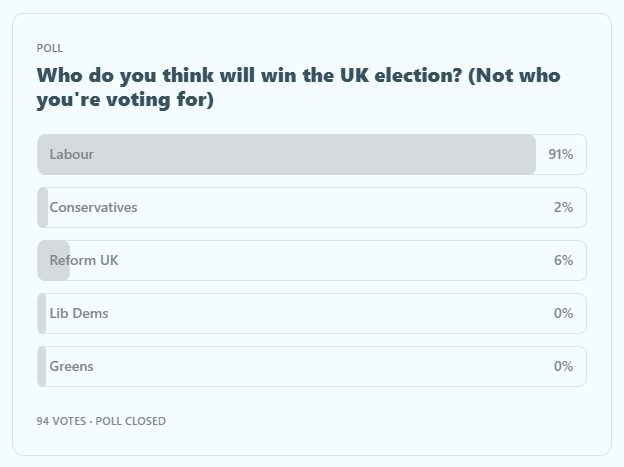Click the Lib Dems bar sliver
Image resolution: width=624 pixels, height=467 pixels.
tap(42, 314)
